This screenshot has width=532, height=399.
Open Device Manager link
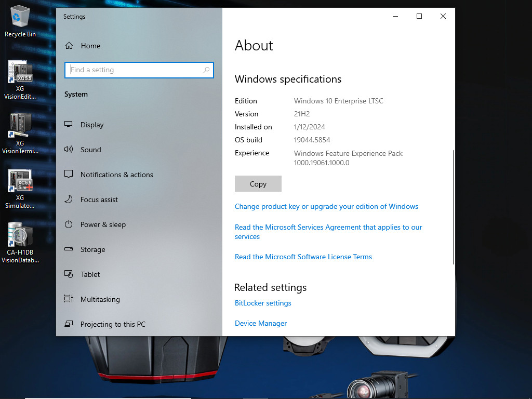pos(261,323)
